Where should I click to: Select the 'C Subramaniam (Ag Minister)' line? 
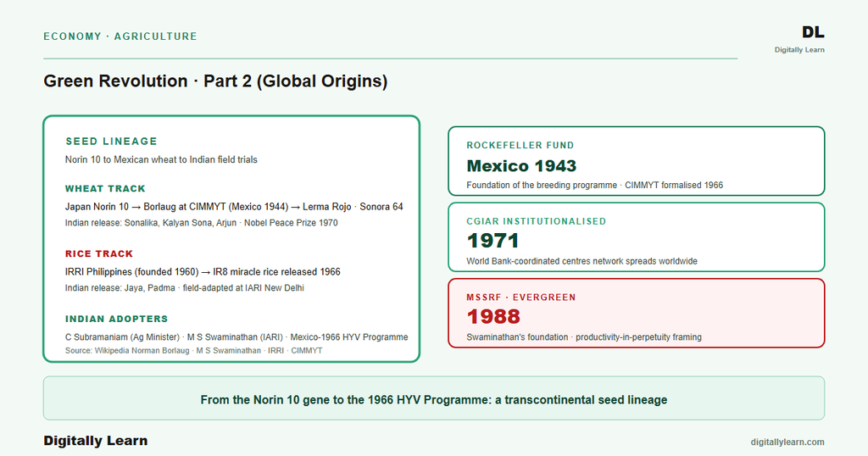tap(236, 337)
